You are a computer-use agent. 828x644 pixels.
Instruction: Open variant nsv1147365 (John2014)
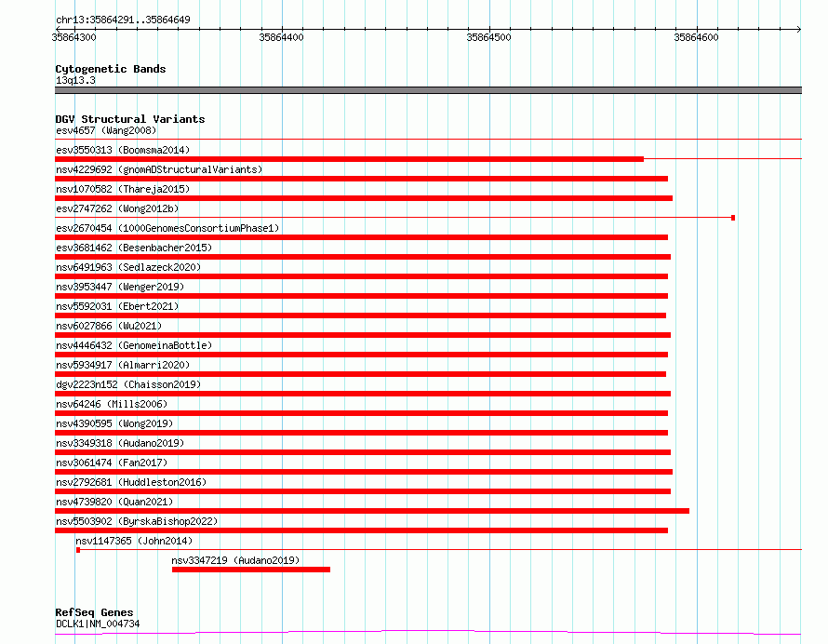point(134,541)
